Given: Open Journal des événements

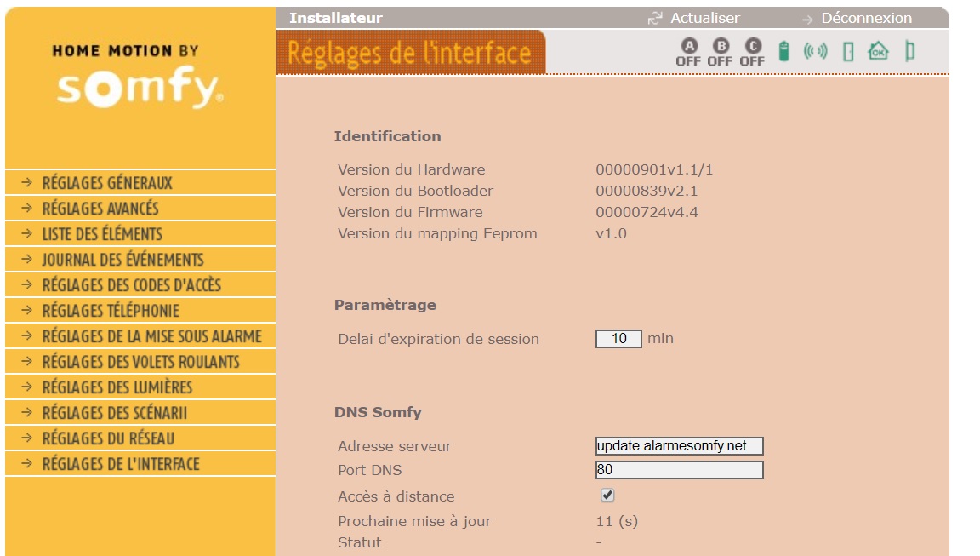Looking at the screenshot, I should click(140, 260).
